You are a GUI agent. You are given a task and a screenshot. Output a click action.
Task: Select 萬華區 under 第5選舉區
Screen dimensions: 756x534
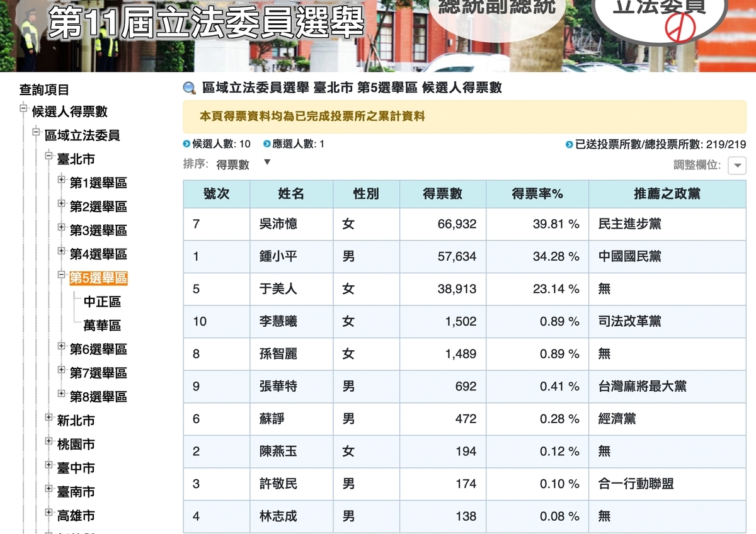[102, 326]
